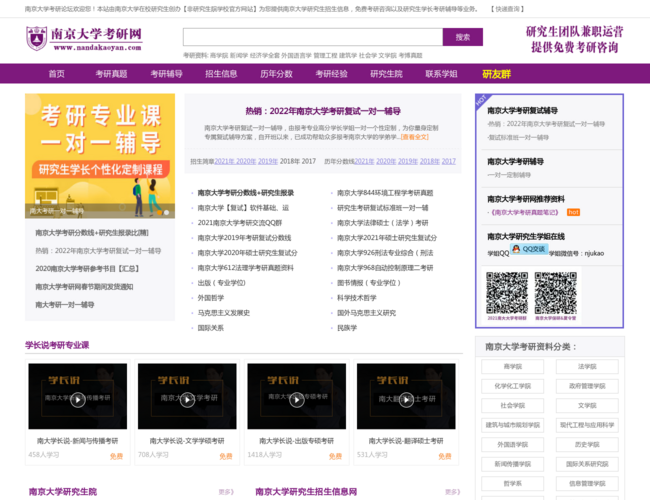Open the 考研辅导 nav menu item

166,74
